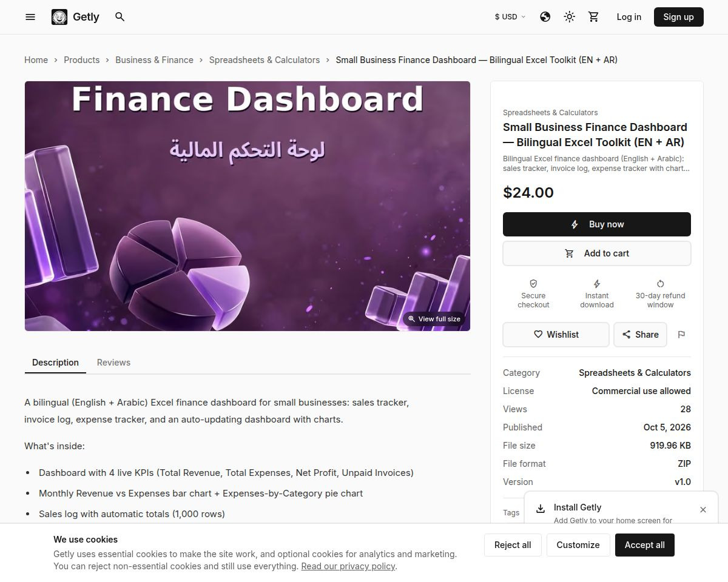Viewport: 728px width, 582px height.
Task: Open Spreadsheets & Calculators category value
Action: [x=635, y=373]
